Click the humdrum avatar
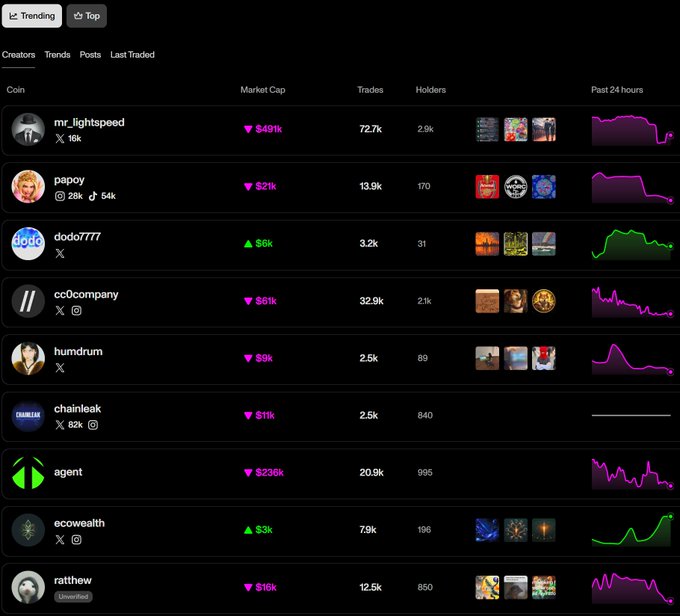The height and width of the screenshot is (616, 680). [28, 358]
